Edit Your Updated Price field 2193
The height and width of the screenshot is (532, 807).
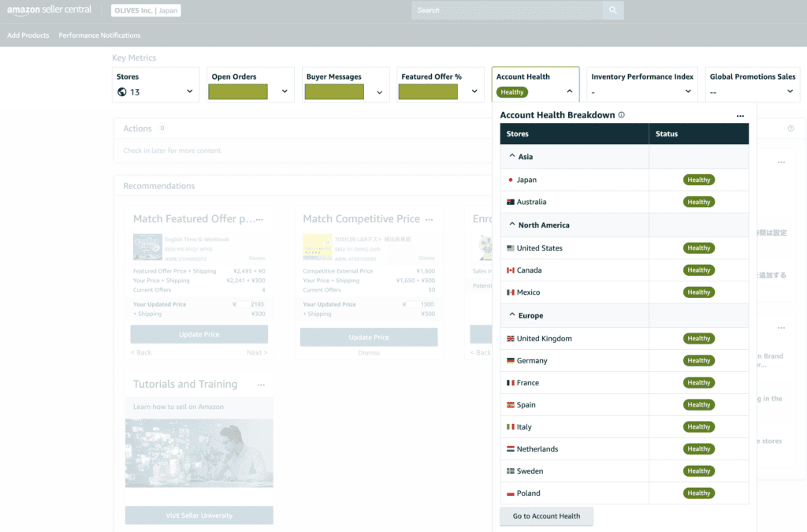253,304
